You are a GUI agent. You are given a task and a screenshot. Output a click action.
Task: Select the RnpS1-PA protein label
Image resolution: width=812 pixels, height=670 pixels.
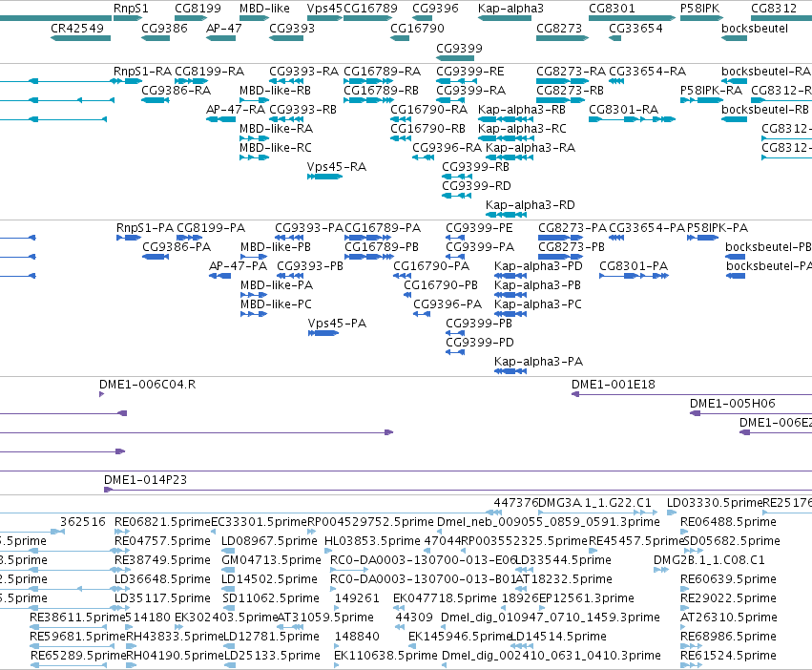click(x=144, y=228)
